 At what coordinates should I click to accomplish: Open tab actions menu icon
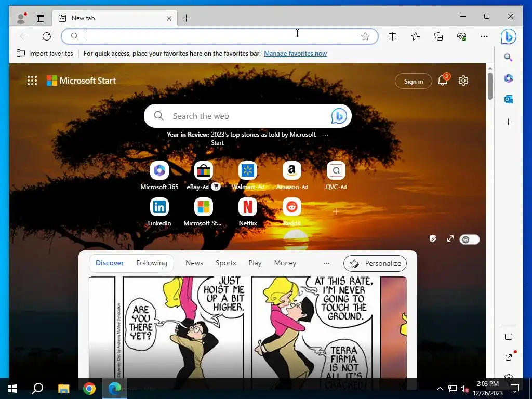click(41, 18)
